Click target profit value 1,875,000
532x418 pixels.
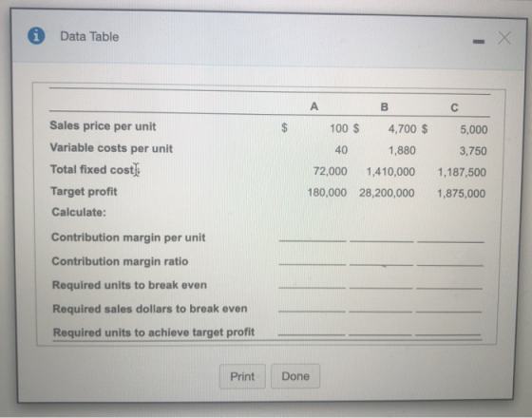coord(461,194)
